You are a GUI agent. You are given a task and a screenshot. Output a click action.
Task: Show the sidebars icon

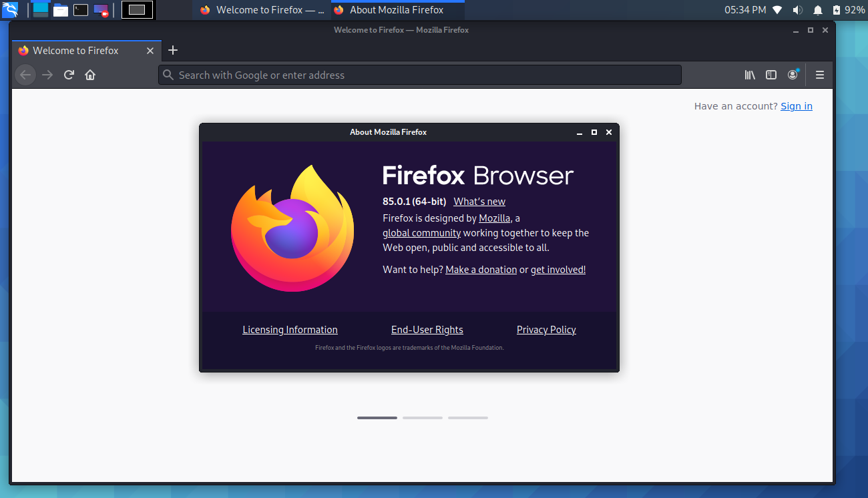(x=771, y=75)
